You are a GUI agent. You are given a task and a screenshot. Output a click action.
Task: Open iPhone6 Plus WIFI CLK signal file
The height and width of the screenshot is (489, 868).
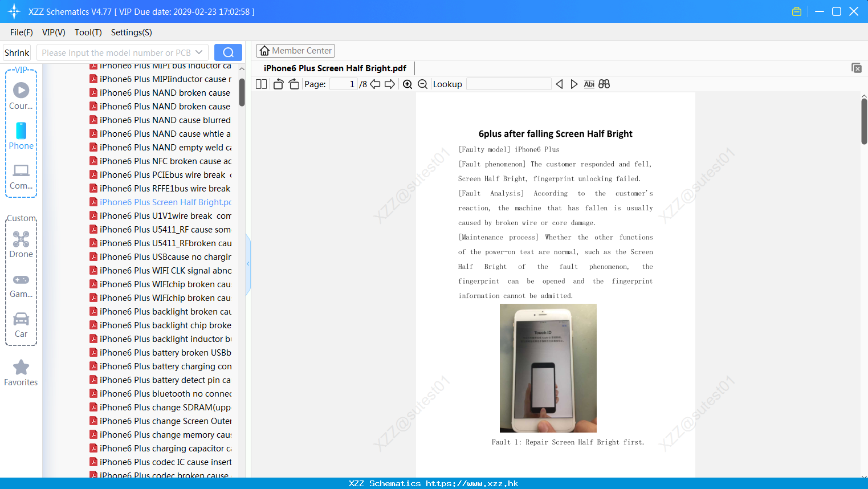161,271
